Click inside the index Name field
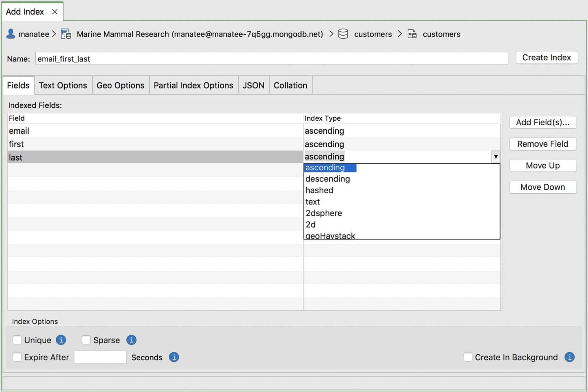 pyautogui.click(x=268, y=58)
